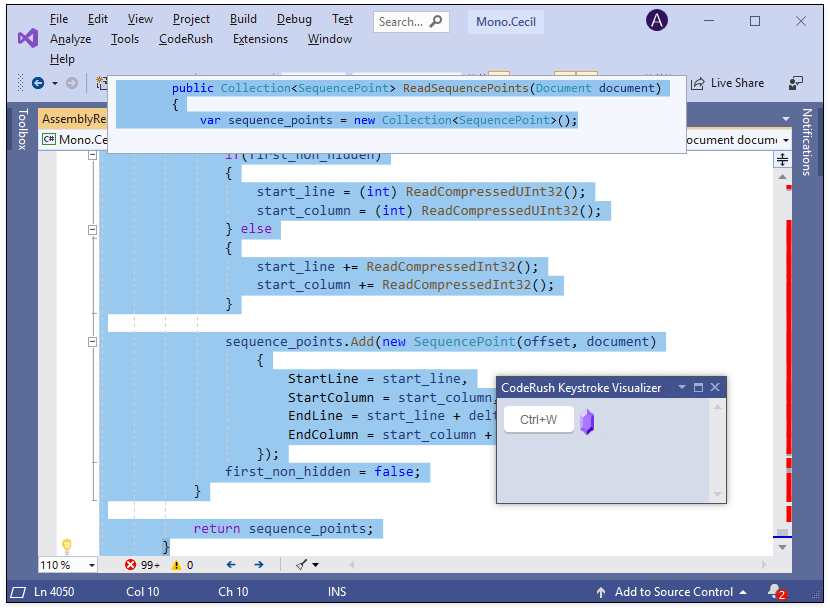Open the notifications bell with badge 2
This screenshot has height=611, width=830.
point(777,591)
